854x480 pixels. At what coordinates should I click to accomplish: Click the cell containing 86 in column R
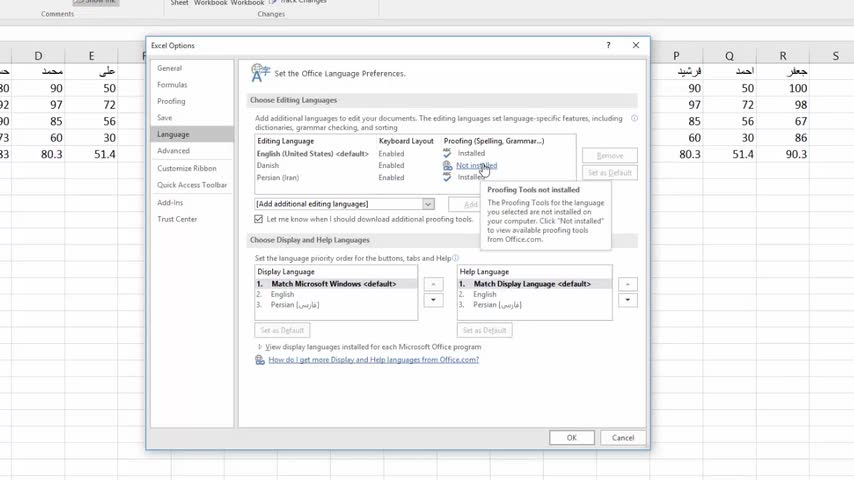tap(783, 138)
